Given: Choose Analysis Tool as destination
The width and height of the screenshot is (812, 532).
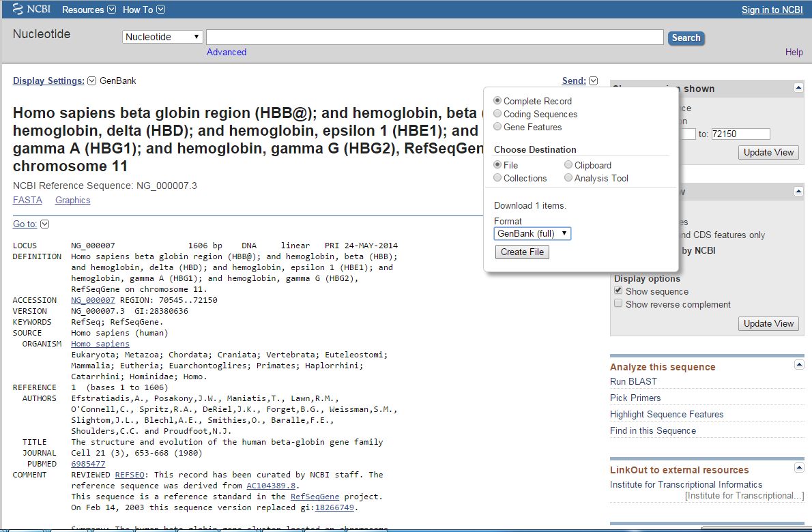Looking at the screenshot, I should click(x=568, y=177).
